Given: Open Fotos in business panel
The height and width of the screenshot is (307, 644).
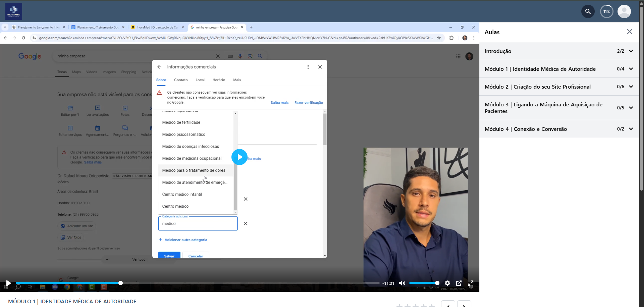Looking at the screenshot, I should [125, 111].
